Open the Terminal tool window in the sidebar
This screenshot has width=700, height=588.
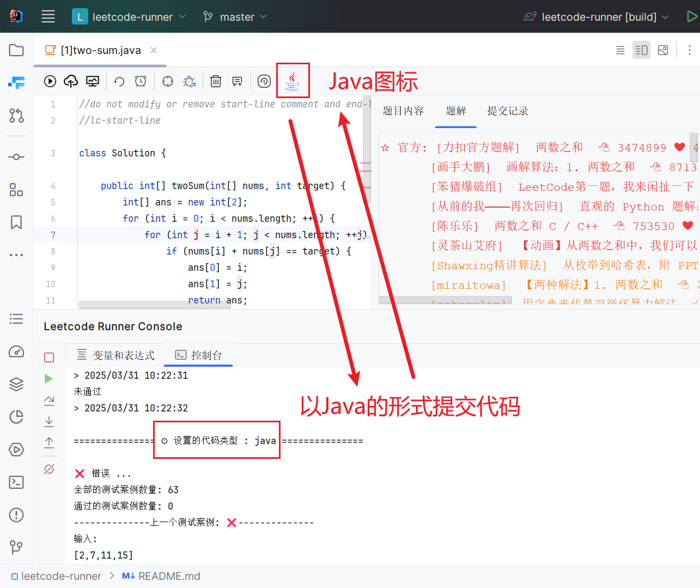pyautogui.click(x=16, y=482)
